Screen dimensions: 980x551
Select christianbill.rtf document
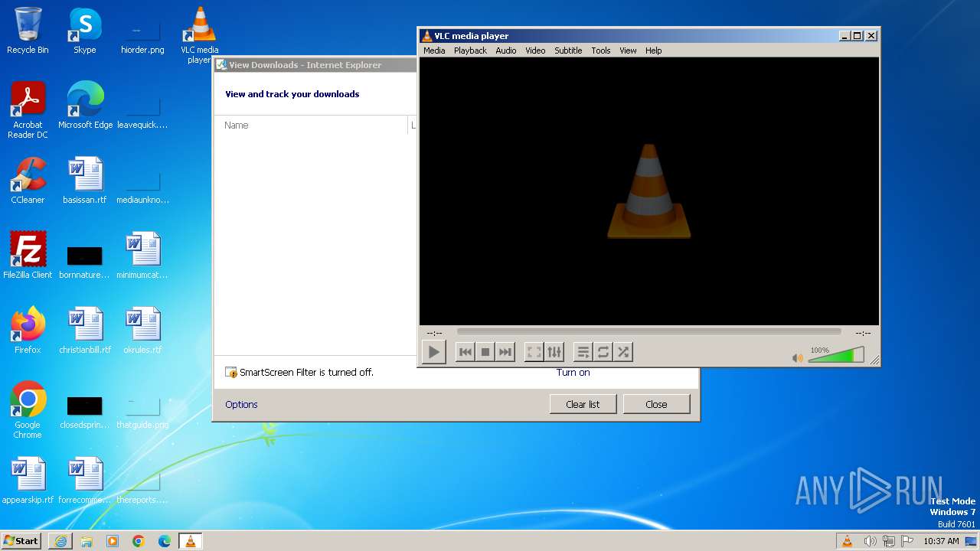pos(85,331)
